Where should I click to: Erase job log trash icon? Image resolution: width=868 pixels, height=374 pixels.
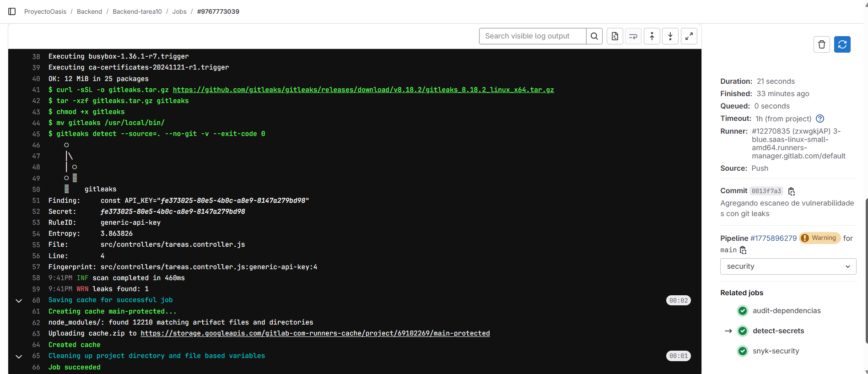pos(822,44)
